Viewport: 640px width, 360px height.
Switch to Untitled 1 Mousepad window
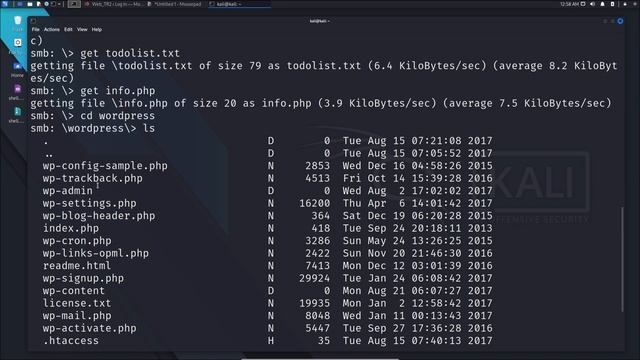coord(174,4)
